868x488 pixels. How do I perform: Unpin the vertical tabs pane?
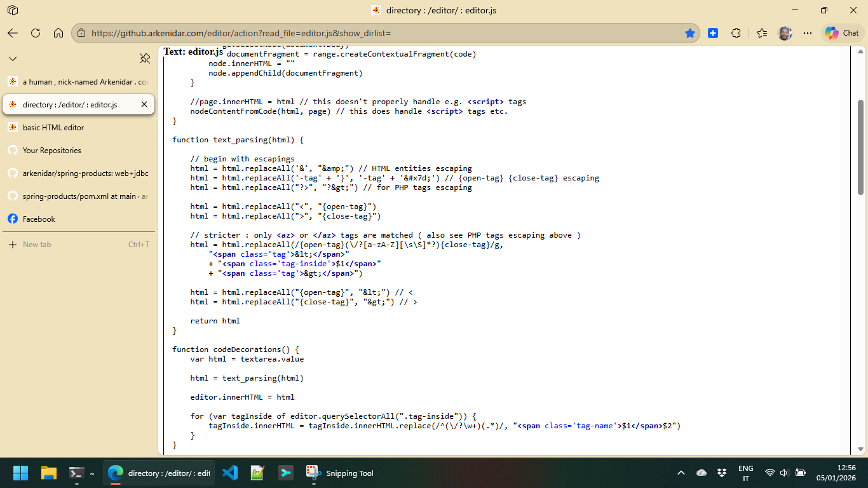click(145, 58)
